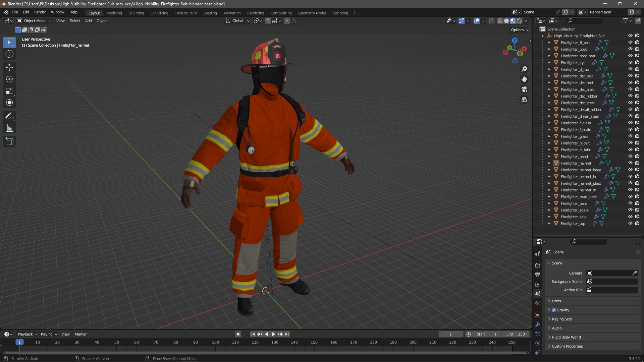Toggle snapping magnet button
Viewport: 644px width, 362px height.
pyautogui.click(x=268, y=21)
